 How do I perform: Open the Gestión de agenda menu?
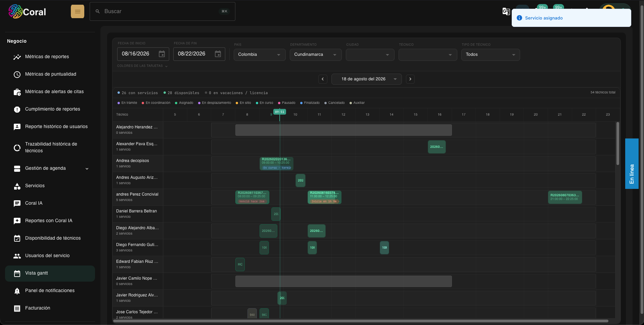pyautogui.click(x=50, y=168)
